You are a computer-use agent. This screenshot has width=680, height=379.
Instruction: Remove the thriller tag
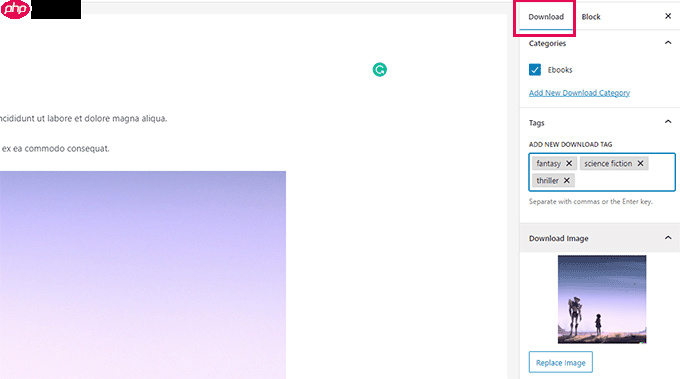566,180
